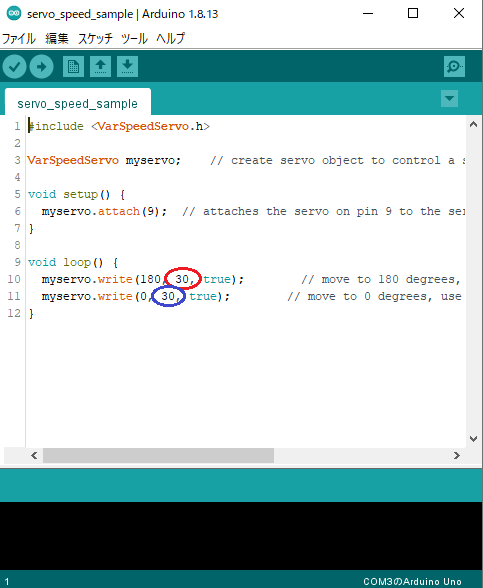
Task: Minimize the Arduino window
Action: click(368, 14)
